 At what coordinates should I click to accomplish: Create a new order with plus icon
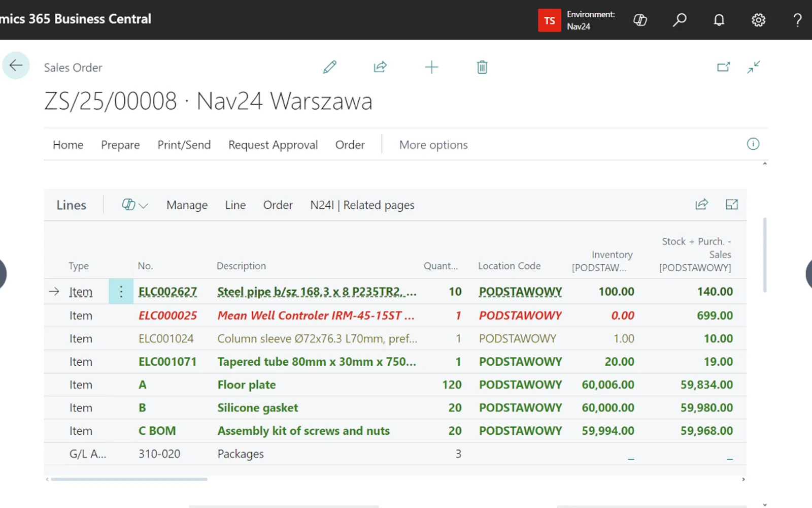431,67
